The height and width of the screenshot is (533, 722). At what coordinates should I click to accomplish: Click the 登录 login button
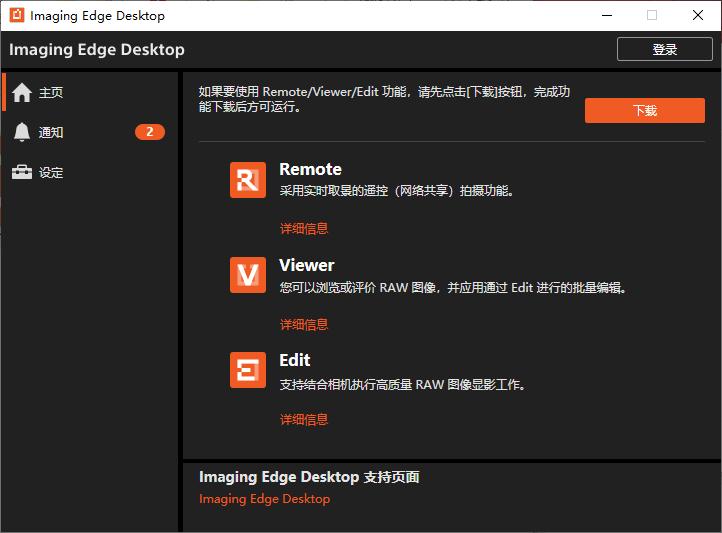pos(664,49)
